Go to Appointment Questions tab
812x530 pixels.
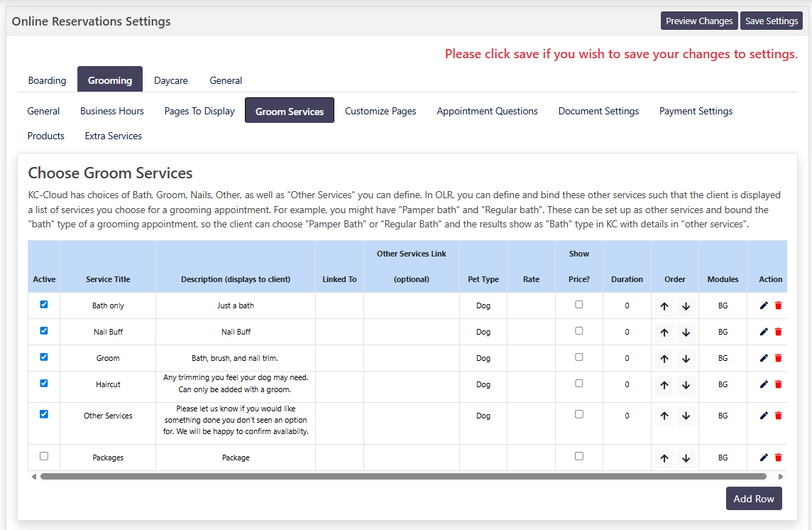[487, 111]
